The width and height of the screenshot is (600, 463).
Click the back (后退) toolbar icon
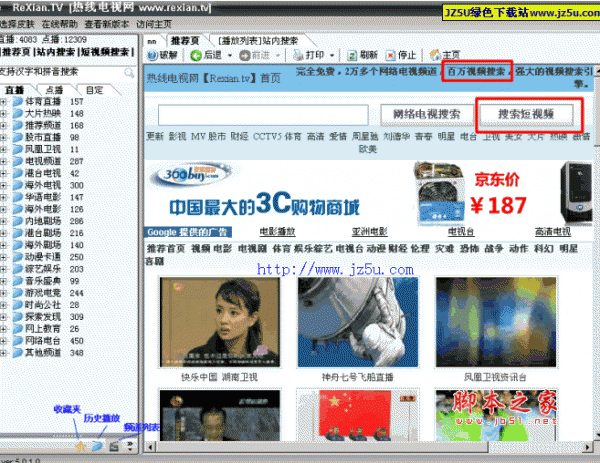[x=196, y=55]
